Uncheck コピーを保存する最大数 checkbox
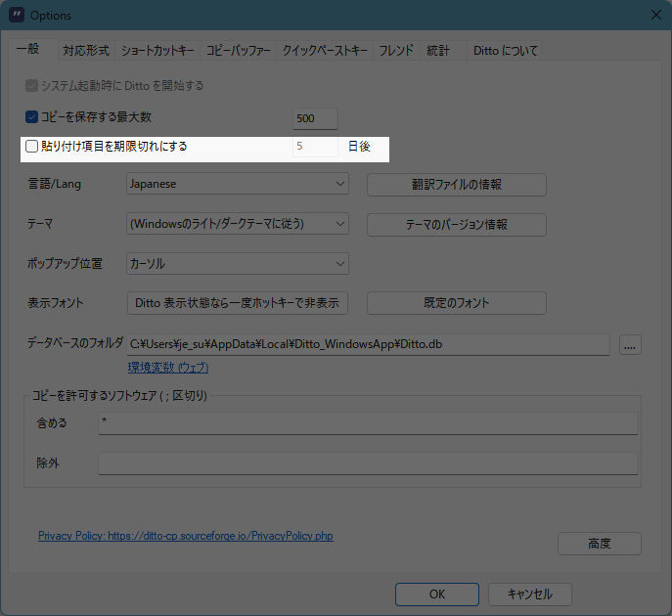The height and width of the screenshot is (616, 672). click(31, 117)
